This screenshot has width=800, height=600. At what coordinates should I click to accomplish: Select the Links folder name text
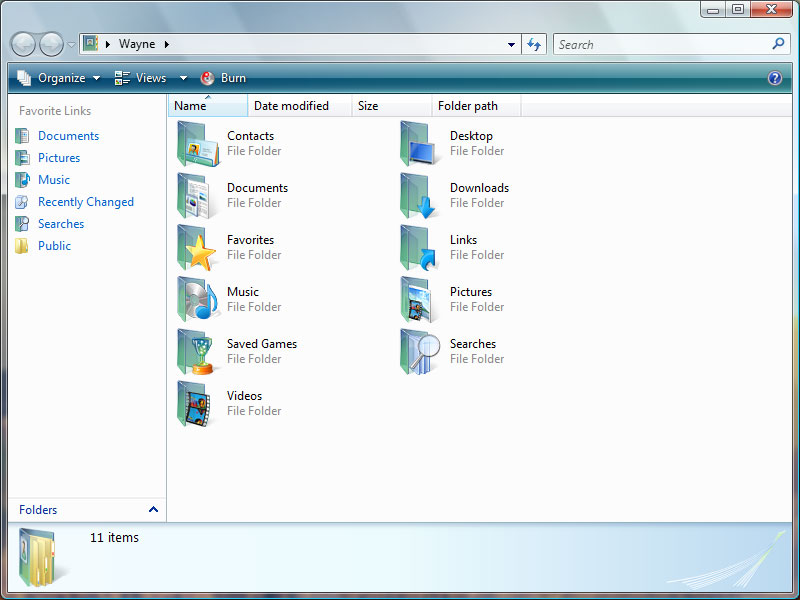(463, 240)
